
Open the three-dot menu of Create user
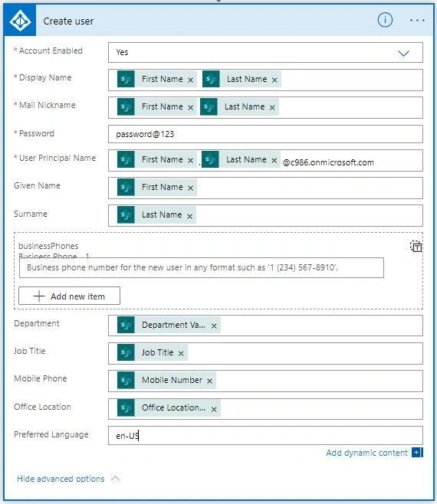pos(417,21)
